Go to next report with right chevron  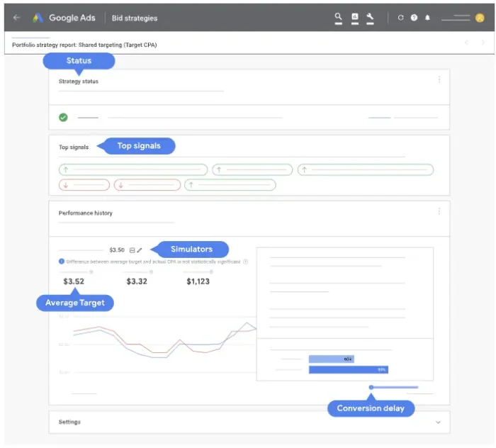(x=483, y=42)
